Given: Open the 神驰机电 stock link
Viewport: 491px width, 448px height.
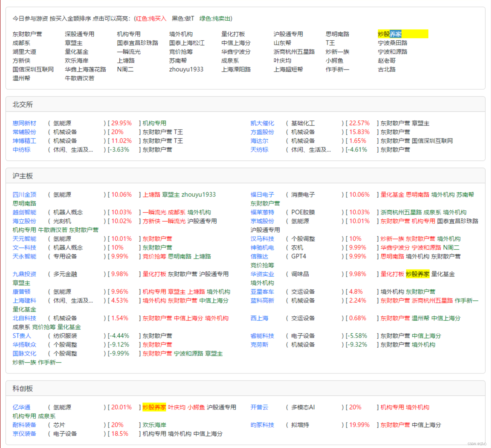Looking at the screenshot, I should [262, 247].
